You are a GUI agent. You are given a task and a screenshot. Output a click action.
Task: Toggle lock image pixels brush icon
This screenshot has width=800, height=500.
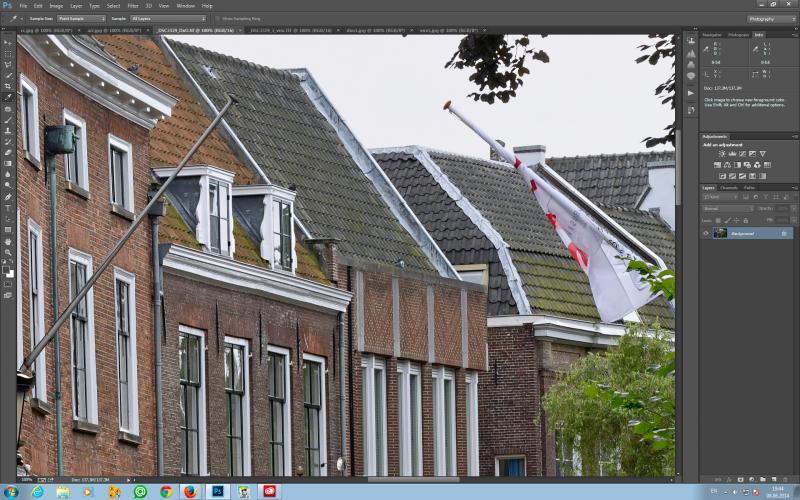point(728,220)
